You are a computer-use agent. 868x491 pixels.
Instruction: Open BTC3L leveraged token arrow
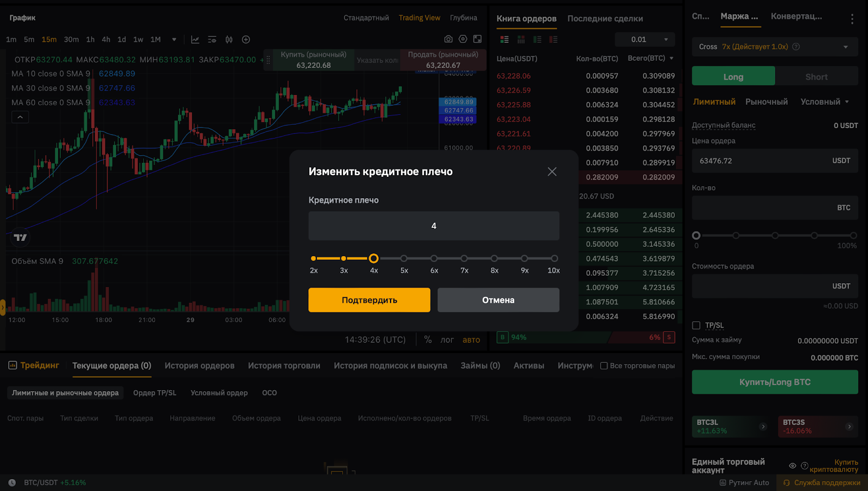pos(763,426)
